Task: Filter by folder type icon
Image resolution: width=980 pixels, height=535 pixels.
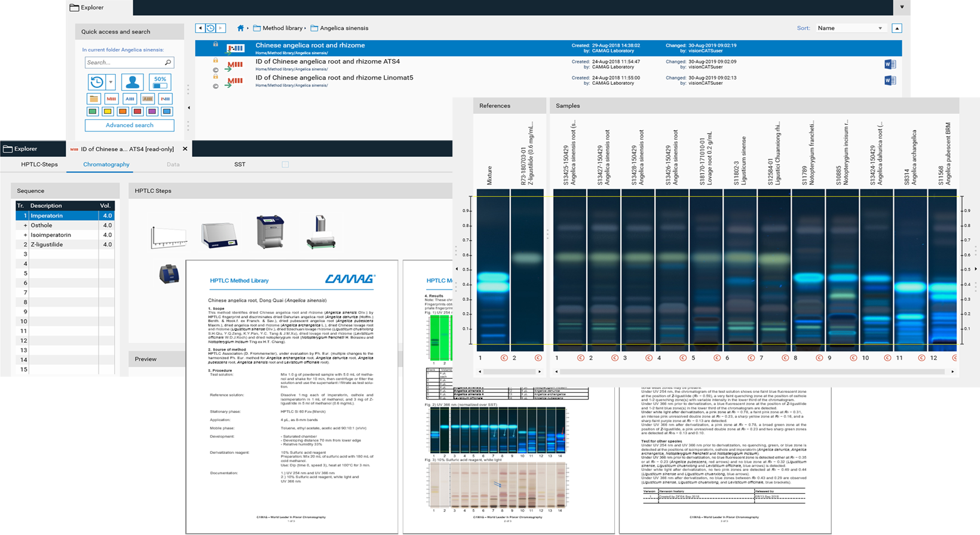Action: 93,99
